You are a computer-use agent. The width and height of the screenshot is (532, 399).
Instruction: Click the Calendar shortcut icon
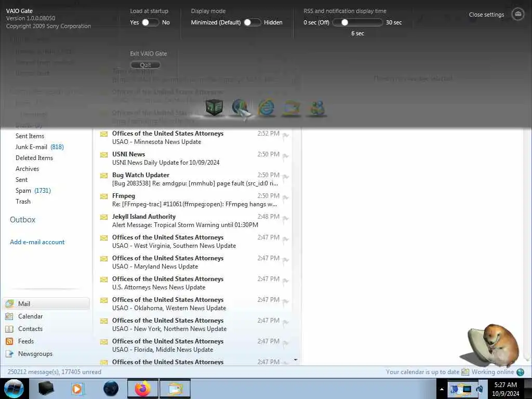click(x=9, y=316)
